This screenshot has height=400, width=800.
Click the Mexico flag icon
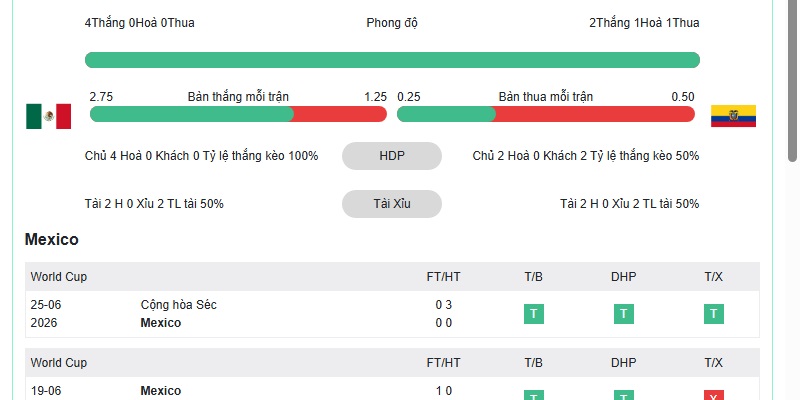[48, 116]
